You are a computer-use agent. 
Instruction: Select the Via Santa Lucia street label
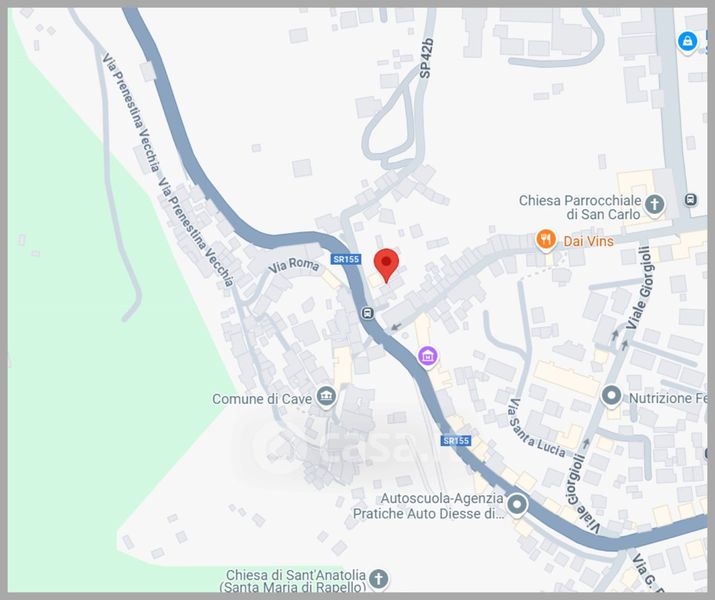pyautogui.click(x=536, y=429)
